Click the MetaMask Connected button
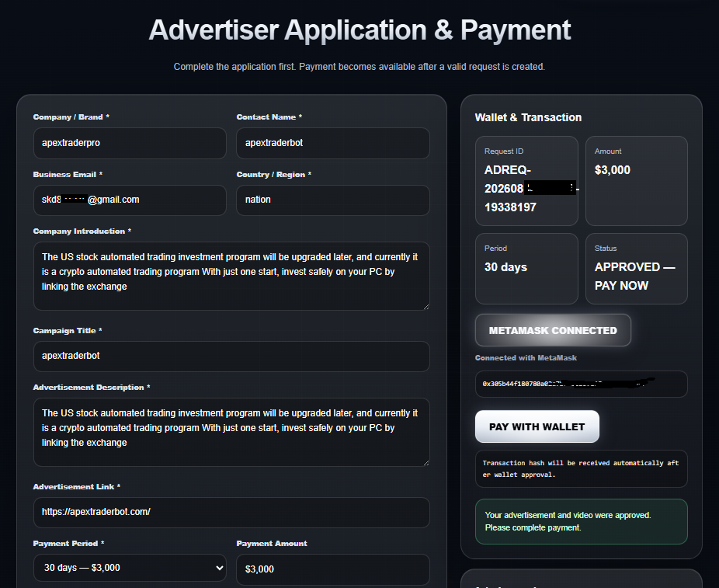This screenshot has height=588, width=719. [553, 330]
